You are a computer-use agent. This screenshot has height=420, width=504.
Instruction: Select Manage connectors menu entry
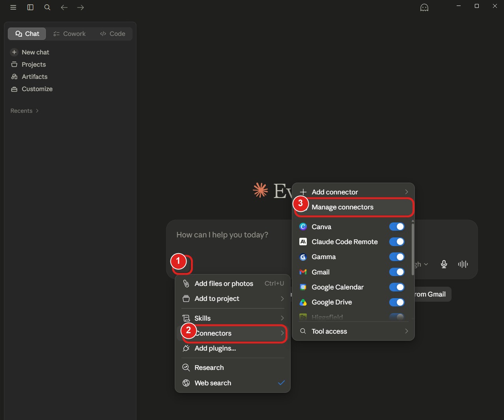354,207
